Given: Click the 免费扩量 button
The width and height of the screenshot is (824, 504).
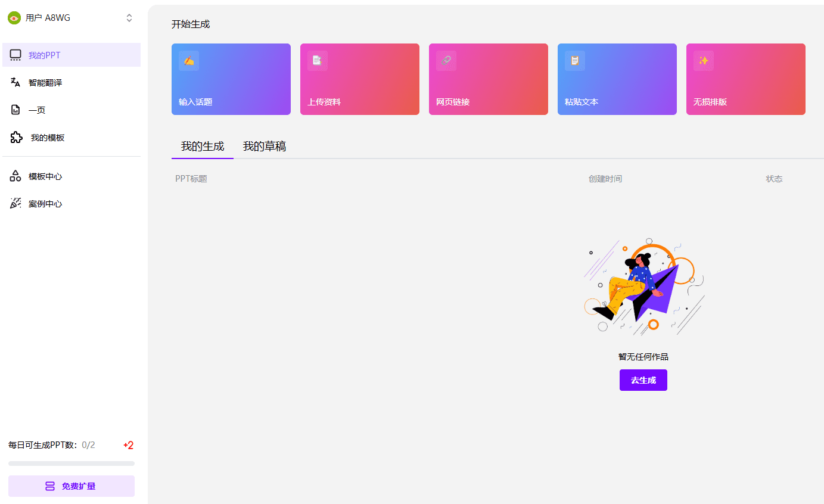Looking at the screenshot, I should tap(71, 486).
